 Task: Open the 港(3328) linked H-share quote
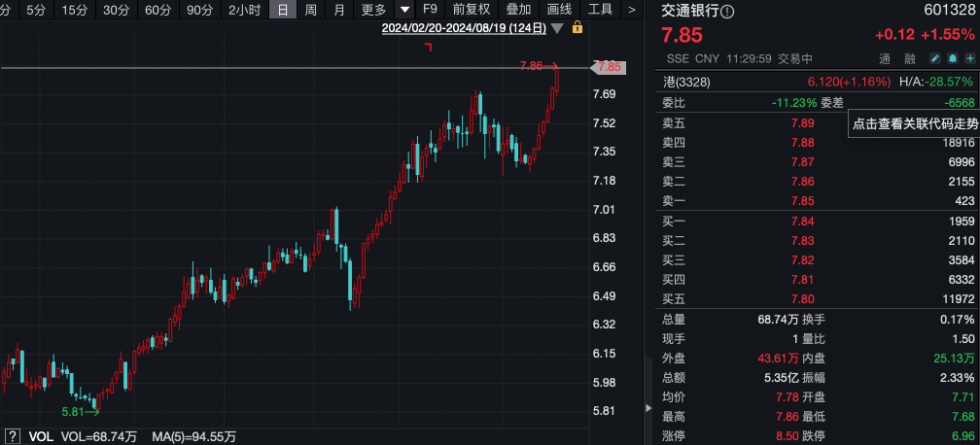click(686, 82)
